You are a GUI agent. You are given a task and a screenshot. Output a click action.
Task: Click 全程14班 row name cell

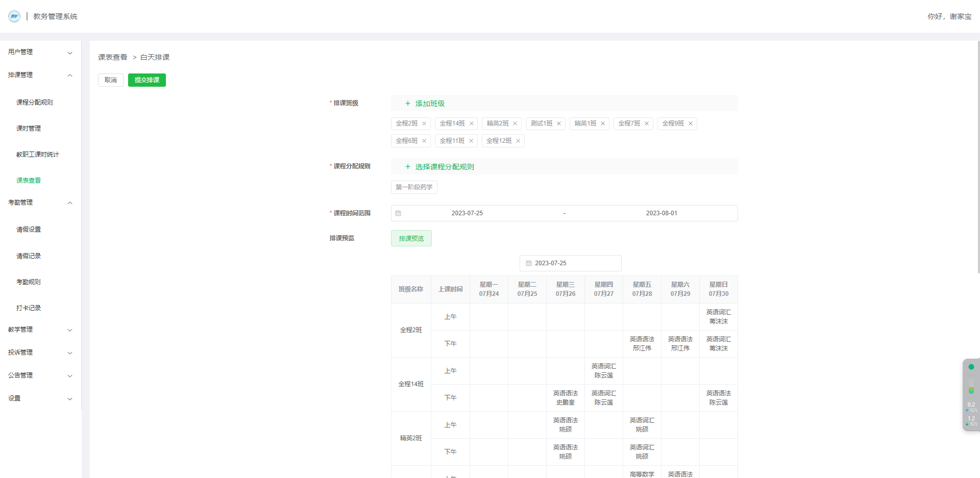(x=411, y=384)
